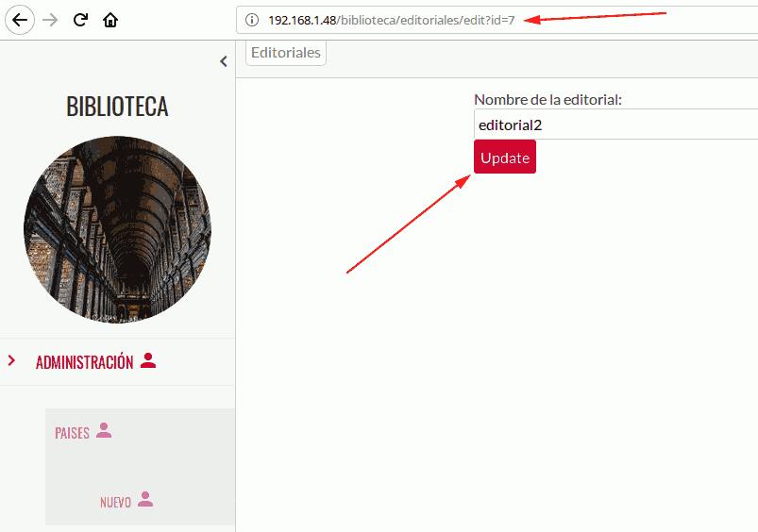
Task: Submit changes with the Update button
Action: tap(505, 157)
